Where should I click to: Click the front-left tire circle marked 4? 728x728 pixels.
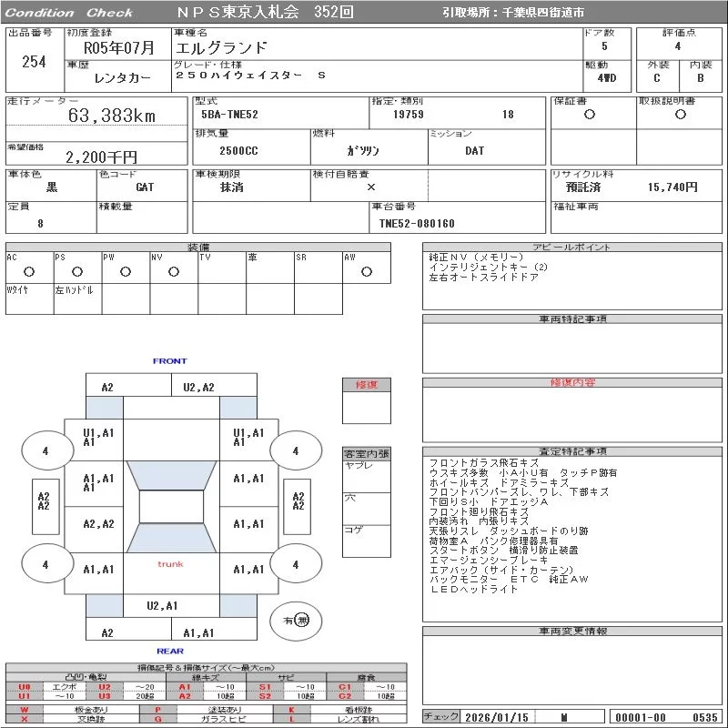pyautogui.click(x=45, y=450)
